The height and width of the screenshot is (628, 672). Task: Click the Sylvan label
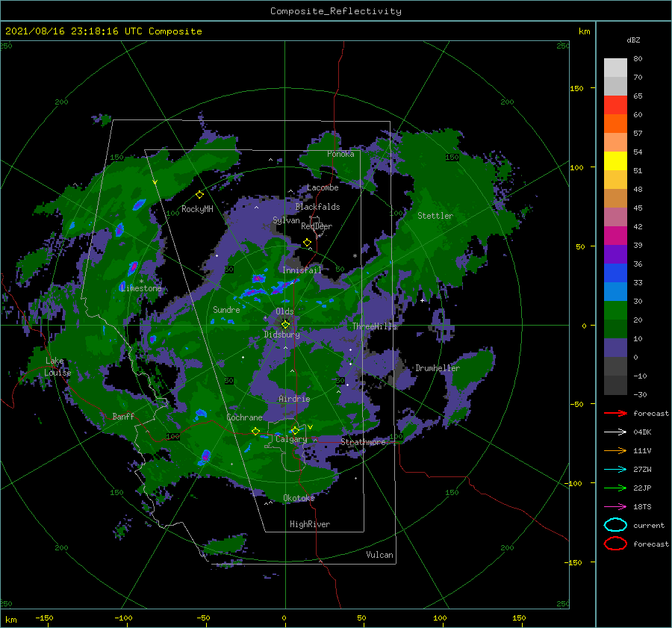tap(286, 220)
